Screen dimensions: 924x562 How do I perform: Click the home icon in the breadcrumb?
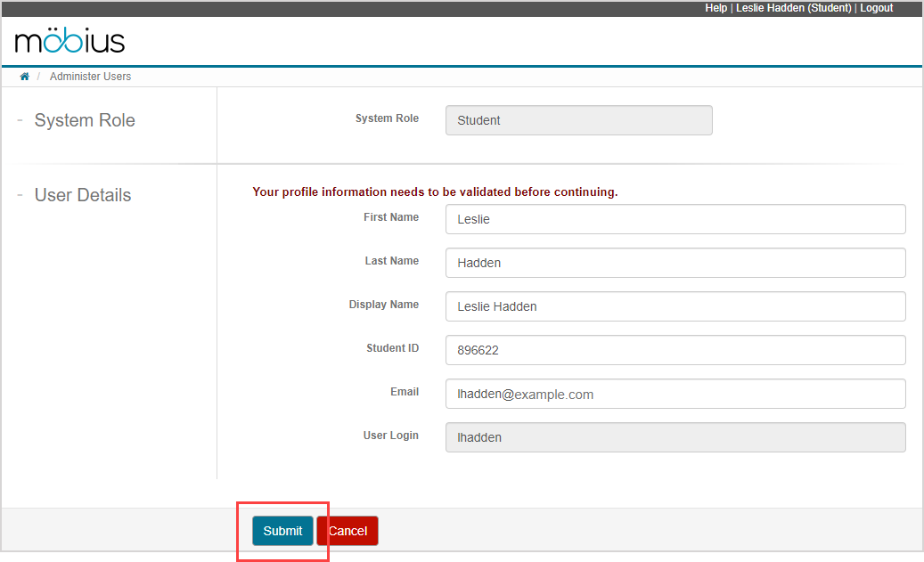(x=25, y=77)
